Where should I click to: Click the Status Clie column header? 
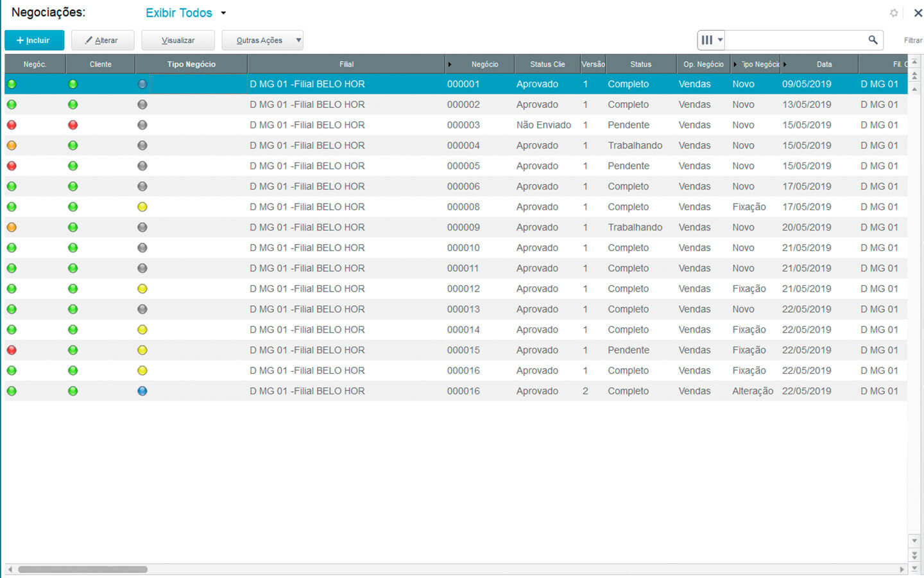click(547, 64)
